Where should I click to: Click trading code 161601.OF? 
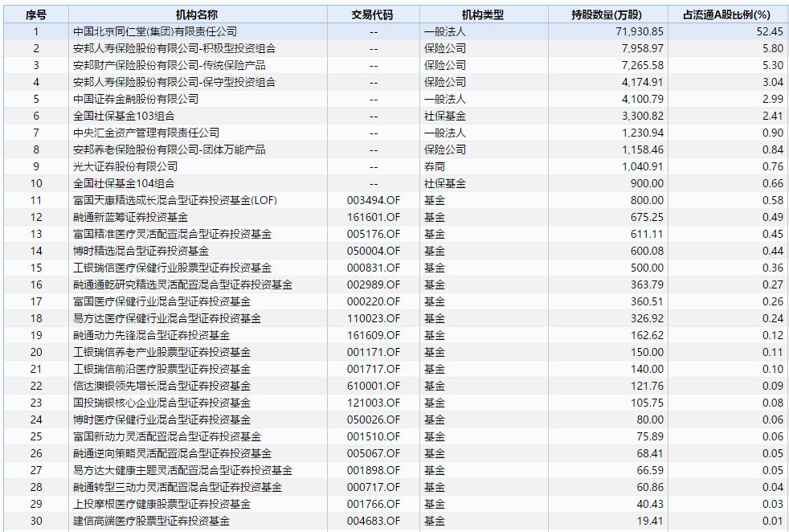pyautogui.click(x=374, y=217)
